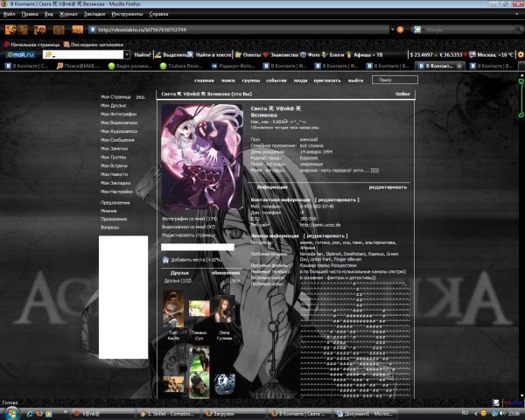Click события in VKontakte top navigation
Screen dimensions: 525x420
pos(276,80)
